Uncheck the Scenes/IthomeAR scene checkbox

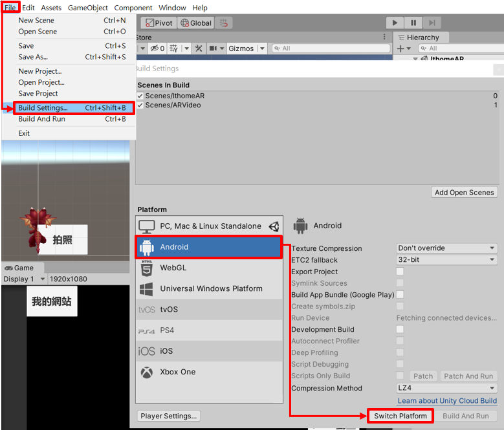coord(140,96)
